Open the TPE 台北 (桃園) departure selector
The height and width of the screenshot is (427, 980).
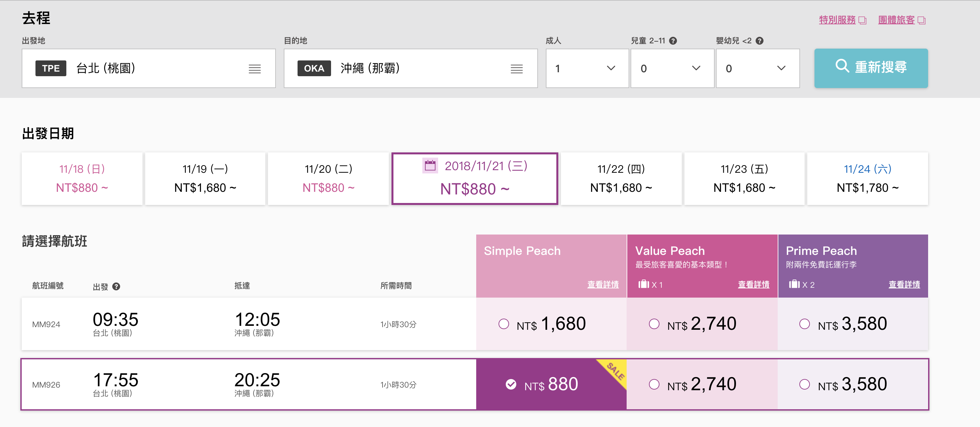149,69
